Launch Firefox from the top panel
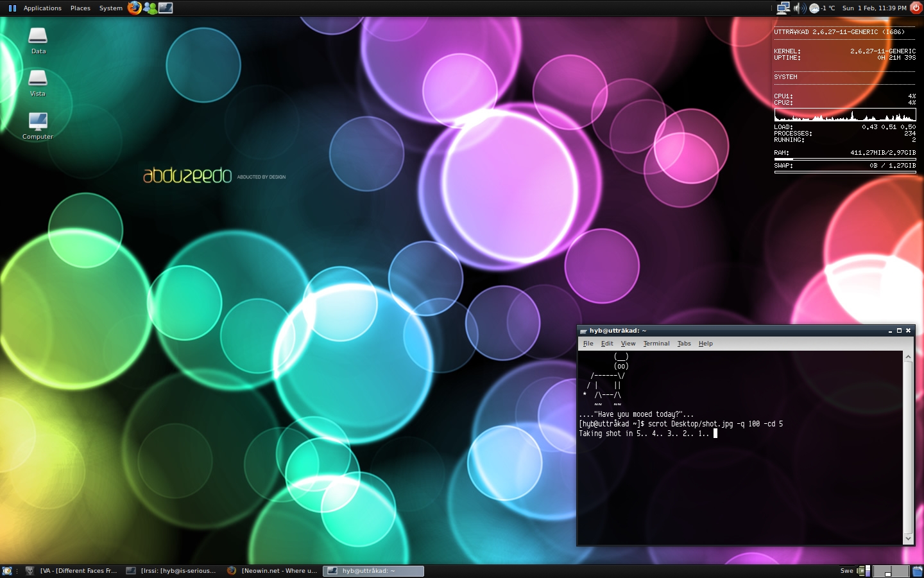Viewport: 924px width, 578px height. coord(134,8)
